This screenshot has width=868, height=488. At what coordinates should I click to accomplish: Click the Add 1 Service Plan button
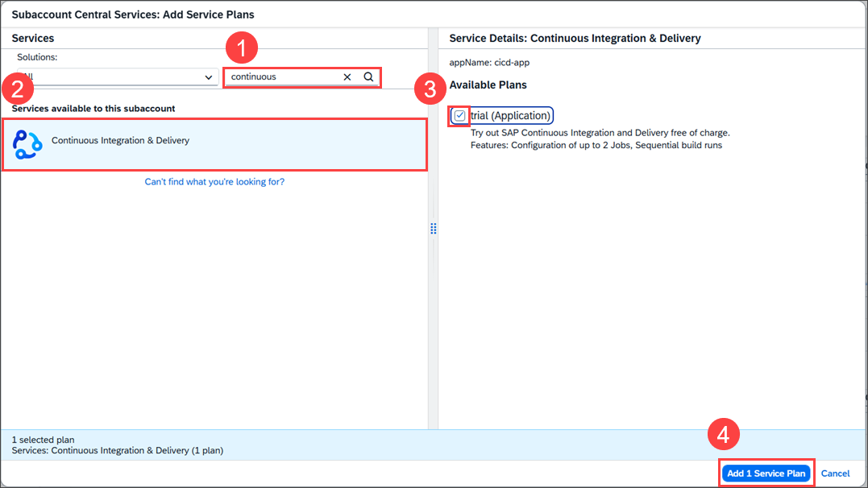[x=766, y=474]
